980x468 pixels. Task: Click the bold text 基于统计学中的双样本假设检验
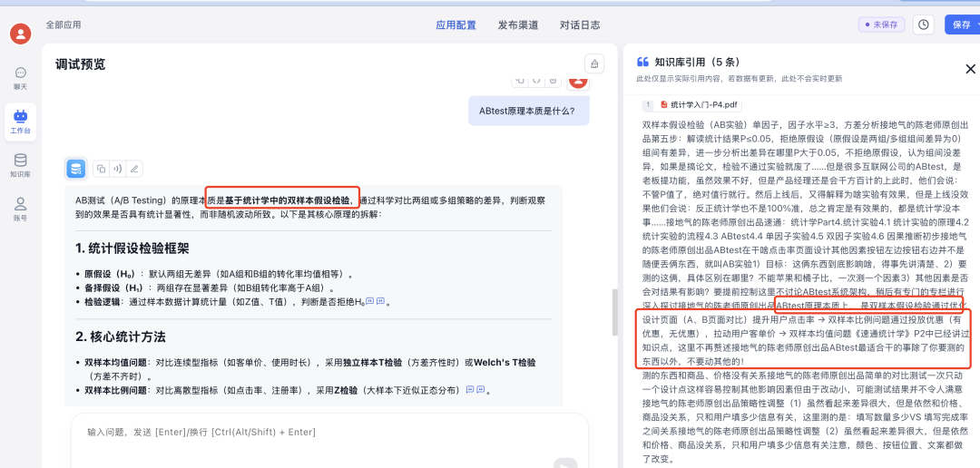point(288,200)
